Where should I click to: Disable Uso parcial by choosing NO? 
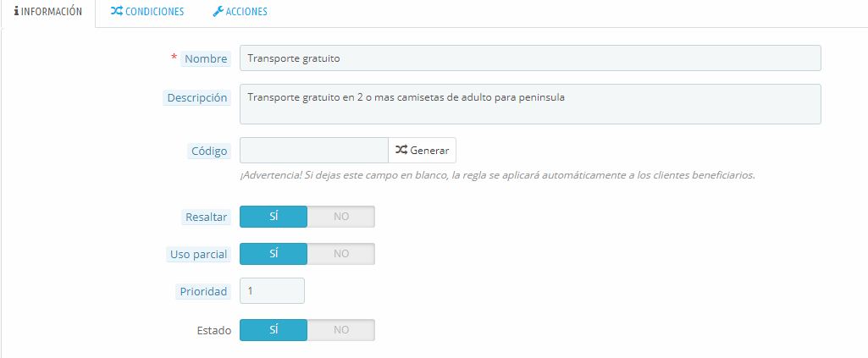pyautogui.click(x=340, y=254)
